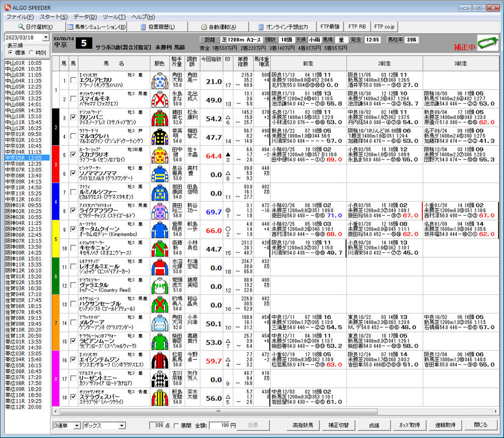
Task: Click the FTP RB button
Action: pyautogui.click(x=357, y=27)
